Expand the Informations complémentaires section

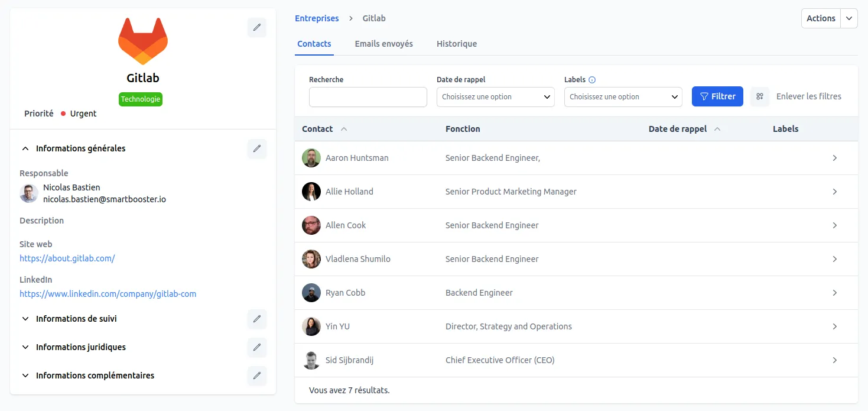click(25, 376)
